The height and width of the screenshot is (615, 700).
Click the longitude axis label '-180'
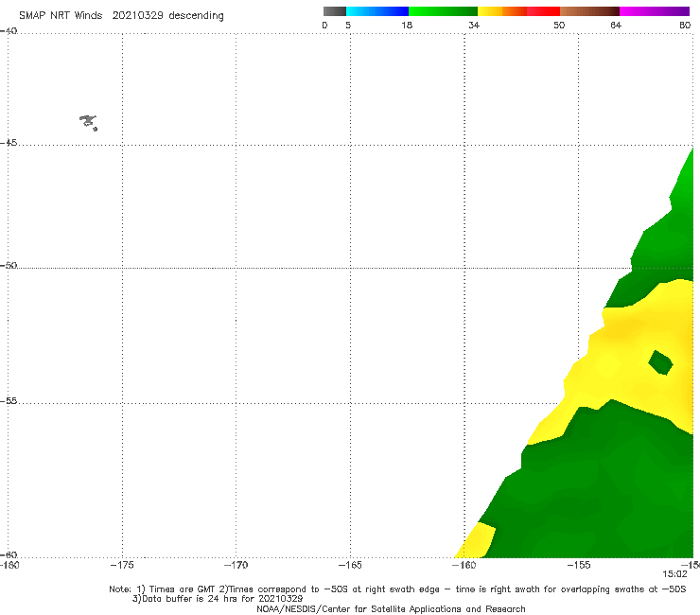pyautogui.click(x=9, y=566)
